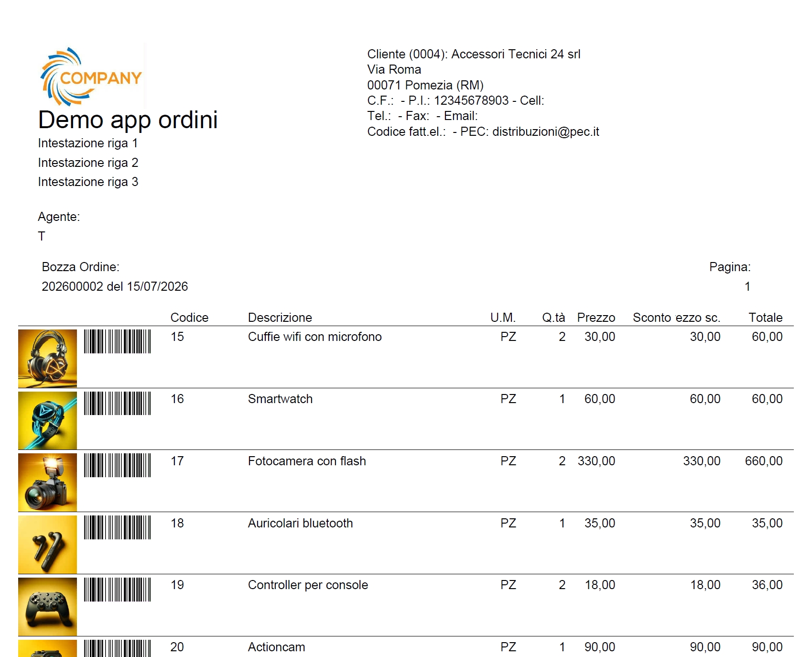Click total 660,00 in Fotocamera row
This screenshot has height=657, width=812.
pyautogui.click(x=764, y=461)
